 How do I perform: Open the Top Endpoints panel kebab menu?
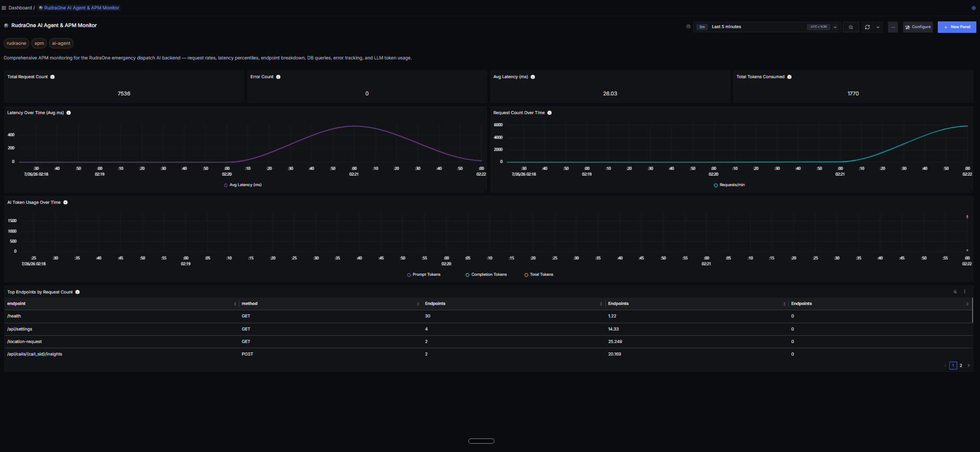pyautogui.click(x=965, y=292)
